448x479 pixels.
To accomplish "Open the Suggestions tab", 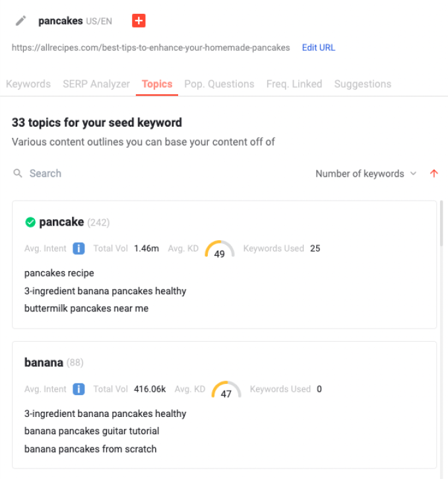I will [363, 84].
